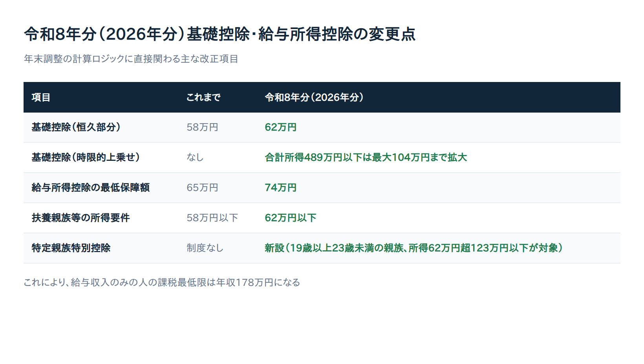Click the 58万円以下 cell
Viewport: 644px width, 364px height.
coord(212,218)
